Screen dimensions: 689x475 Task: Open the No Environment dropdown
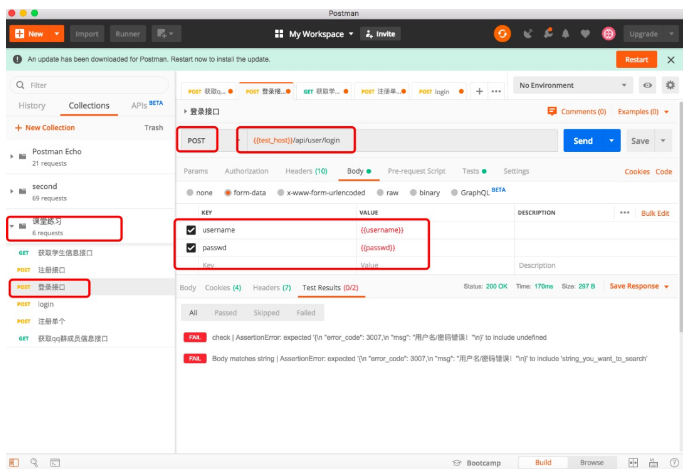click(573, 85)
